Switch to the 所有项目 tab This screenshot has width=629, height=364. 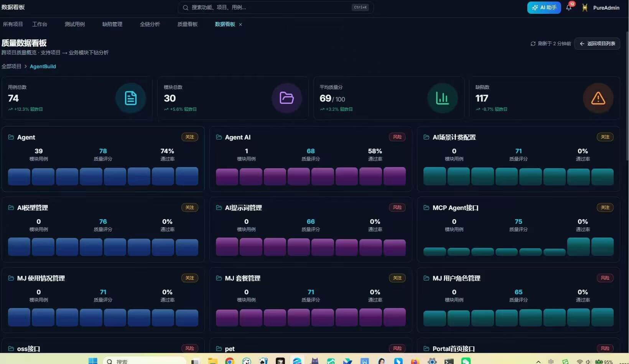(13, 24)
